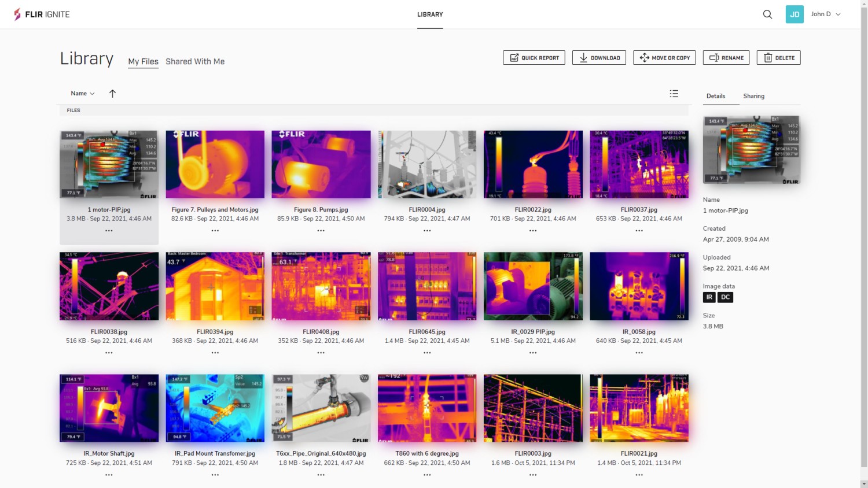Expand the John D account dropdown

coord(826,14)
